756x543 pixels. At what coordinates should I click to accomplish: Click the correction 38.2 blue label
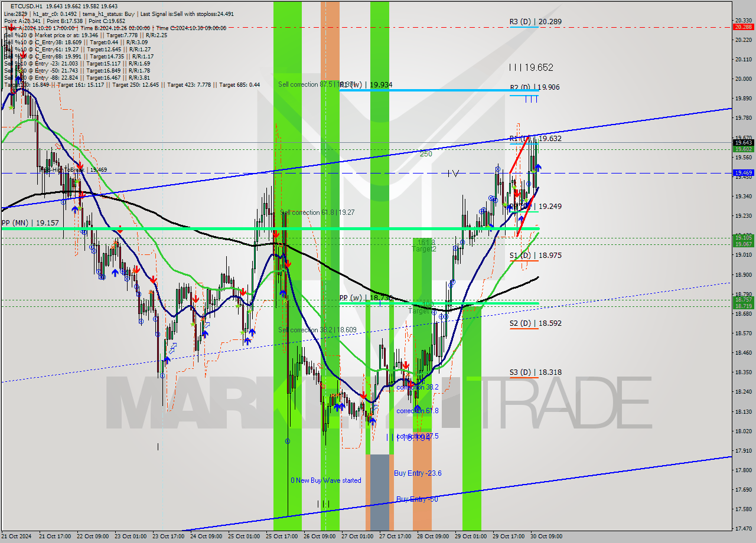418,387
